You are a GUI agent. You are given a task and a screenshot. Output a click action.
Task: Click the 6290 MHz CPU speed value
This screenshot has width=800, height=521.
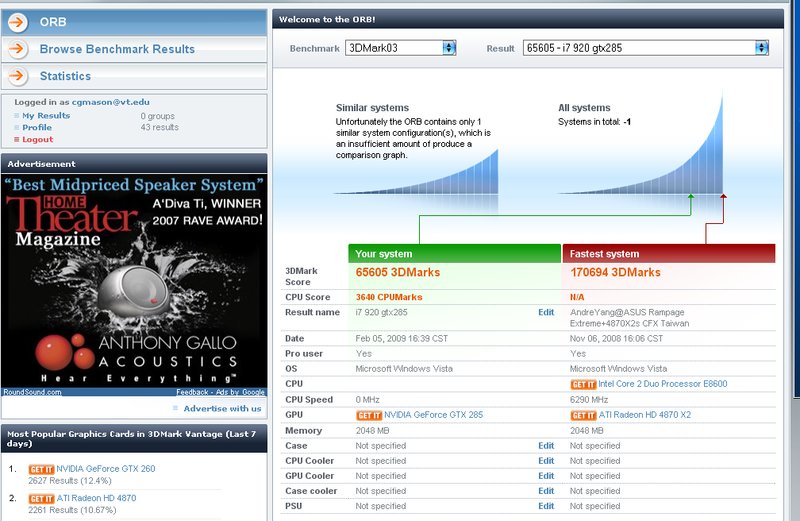click(589, 400)
